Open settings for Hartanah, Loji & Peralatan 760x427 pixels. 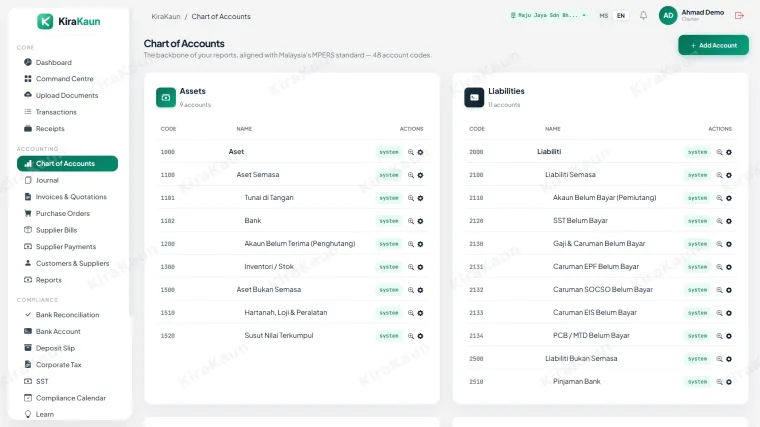click(420, 313)
